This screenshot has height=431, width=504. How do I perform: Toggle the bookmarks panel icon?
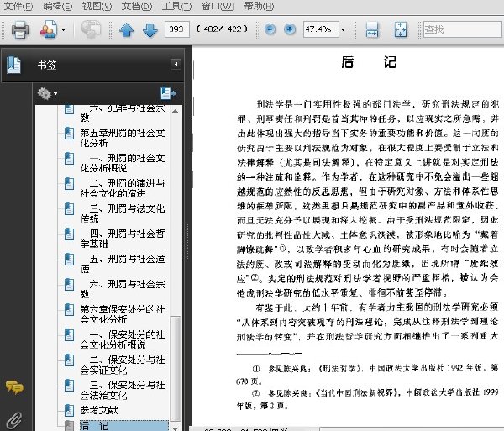click(13, 65)
